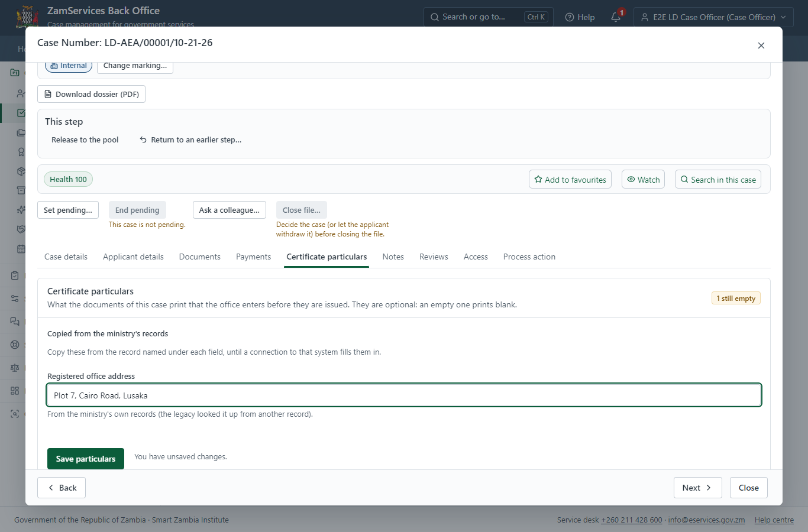The image size is (808, 532).
Task: Click the Close button in dialog footer
Action: pos(749,488)
